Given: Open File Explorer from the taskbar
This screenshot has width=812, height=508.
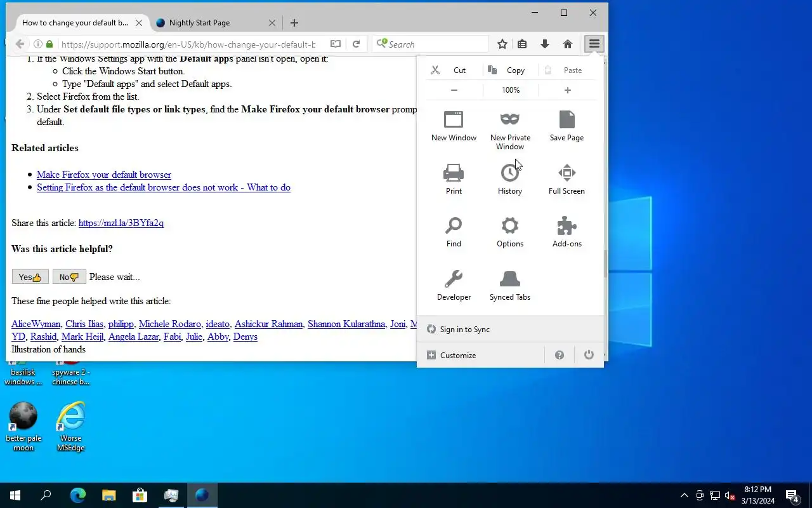Looking at the screenshot, I should pos(108,495).
